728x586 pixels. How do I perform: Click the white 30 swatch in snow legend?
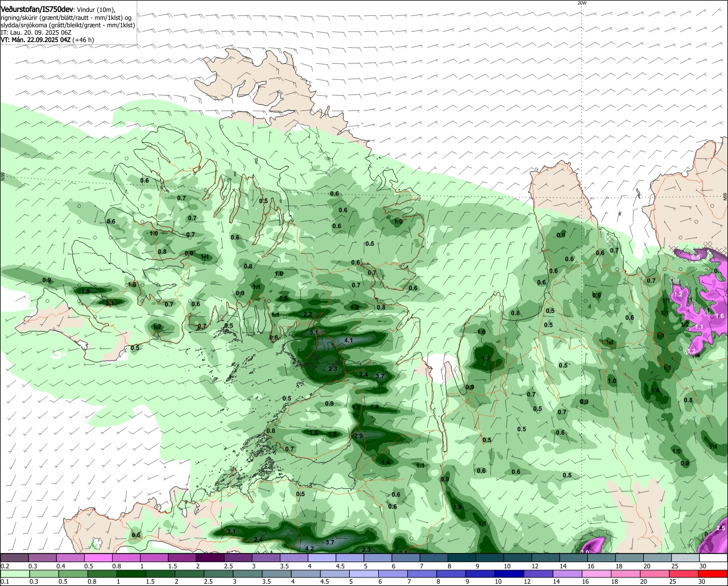click(713, 558)
